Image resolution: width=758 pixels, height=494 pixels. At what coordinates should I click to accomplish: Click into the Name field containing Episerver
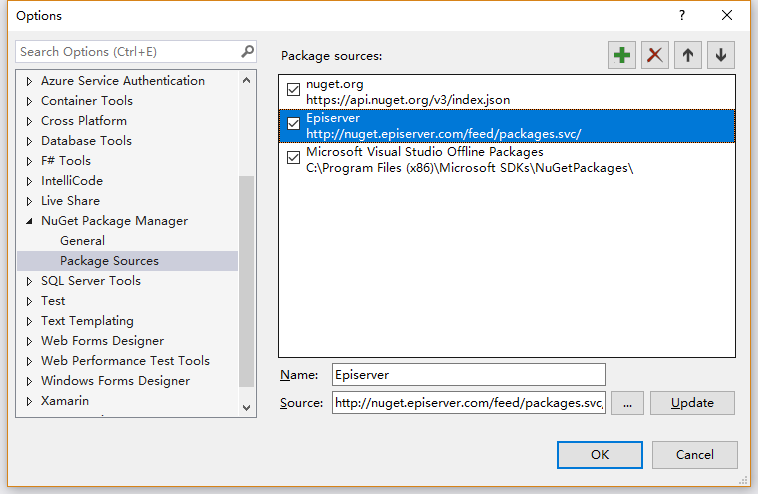(x=468, y=375)
